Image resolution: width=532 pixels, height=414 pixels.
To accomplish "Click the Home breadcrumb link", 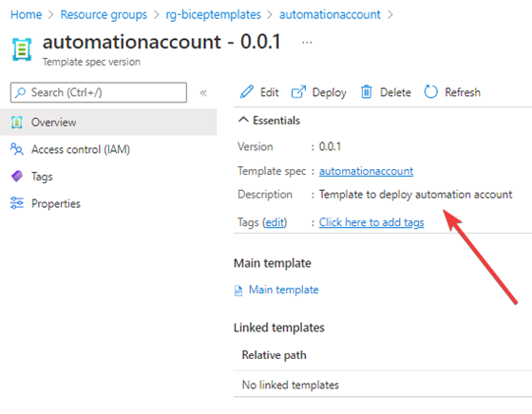I will pos(27,15).
